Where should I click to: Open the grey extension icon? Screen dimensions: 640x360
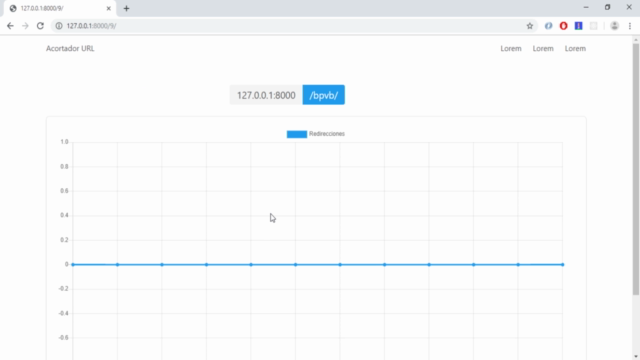[x=593, y=26]
